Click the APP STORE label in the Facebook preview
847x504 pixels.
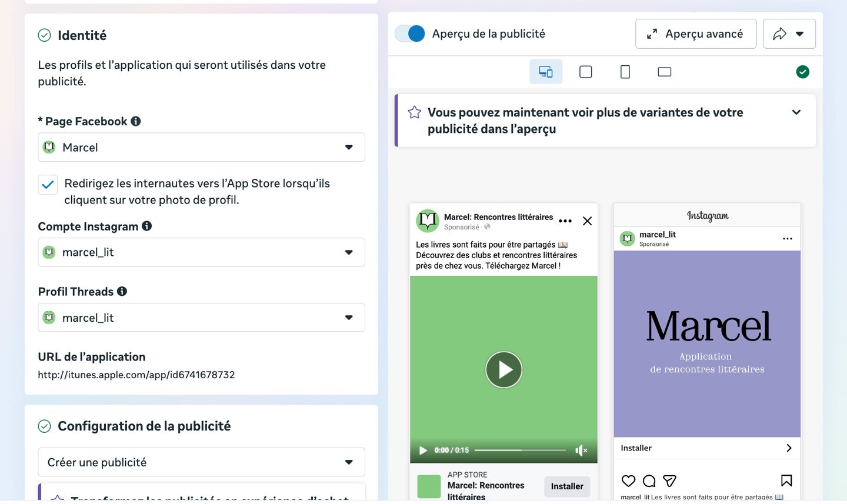click(x=468, y=475)
